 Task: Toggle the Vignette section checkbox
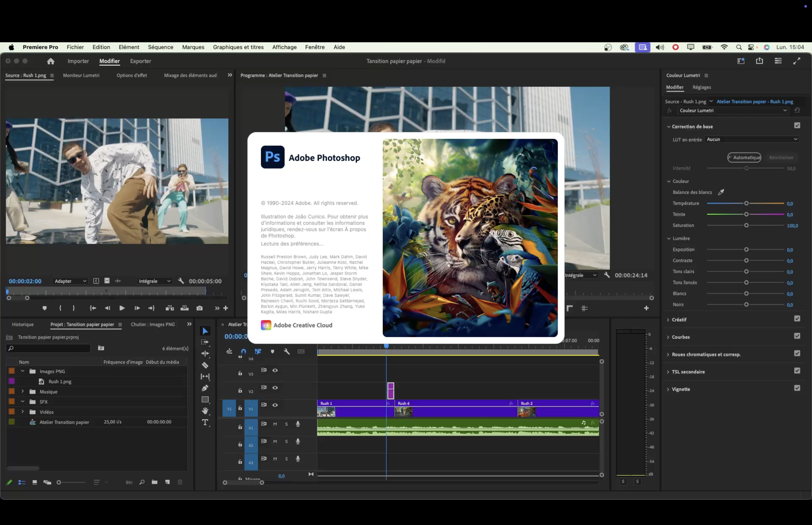click(x=797, y=388)
